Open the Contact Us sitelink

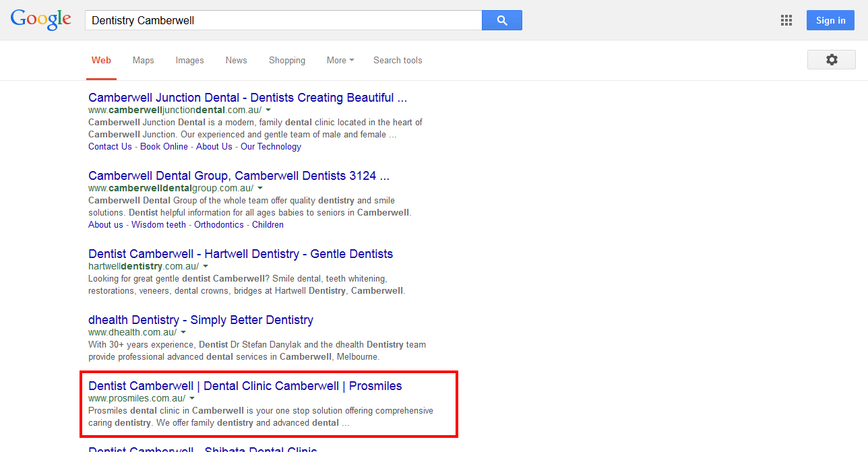point(110,146)
